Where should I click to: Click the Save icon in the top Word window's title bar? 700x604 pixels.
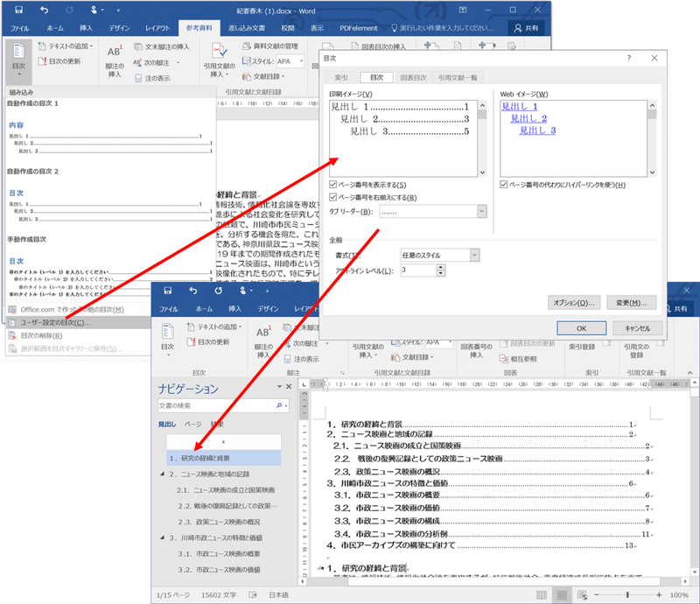coord(18,10)
